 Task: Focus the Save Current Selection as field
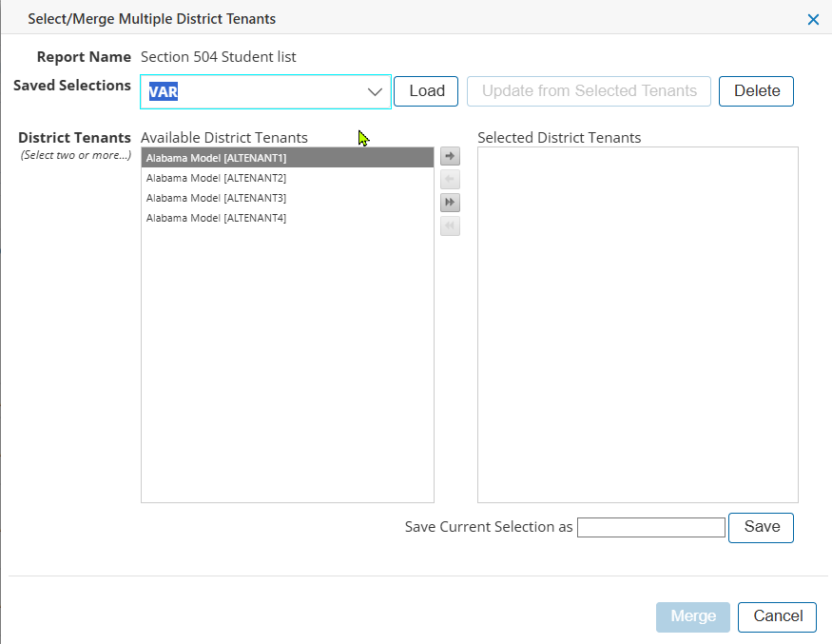click(x=650, y=528)
